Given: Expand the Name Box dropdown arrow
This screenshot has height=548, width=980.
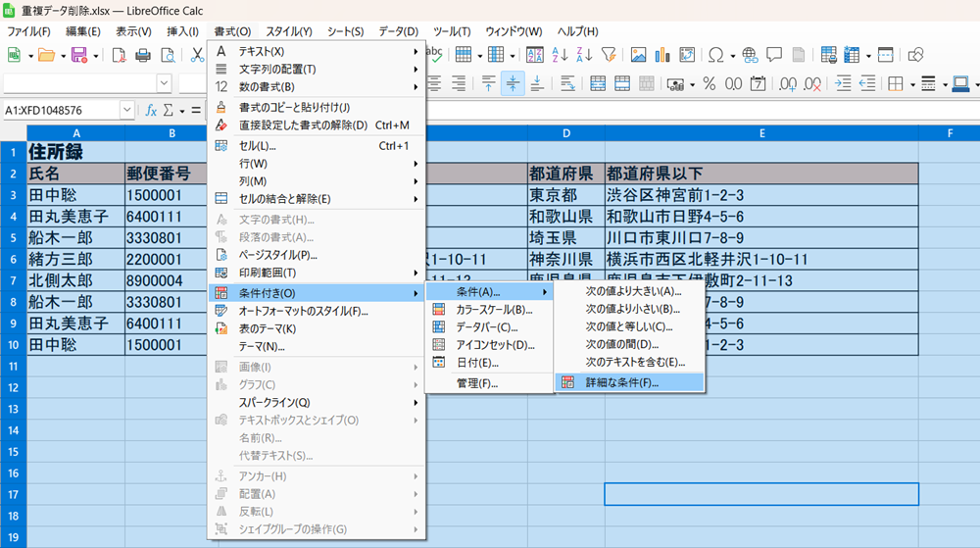Looking at the screenshot, I should (x=127, y=111).
